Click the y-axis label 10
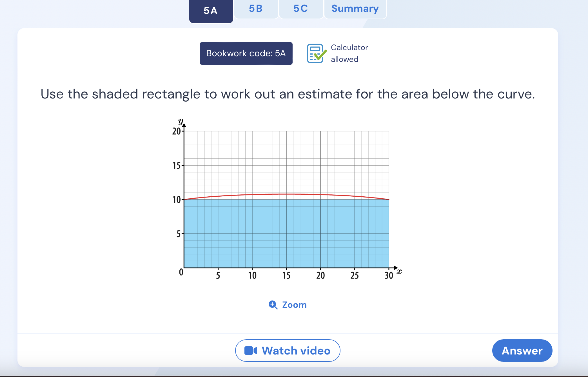 (x=176, y=200)
